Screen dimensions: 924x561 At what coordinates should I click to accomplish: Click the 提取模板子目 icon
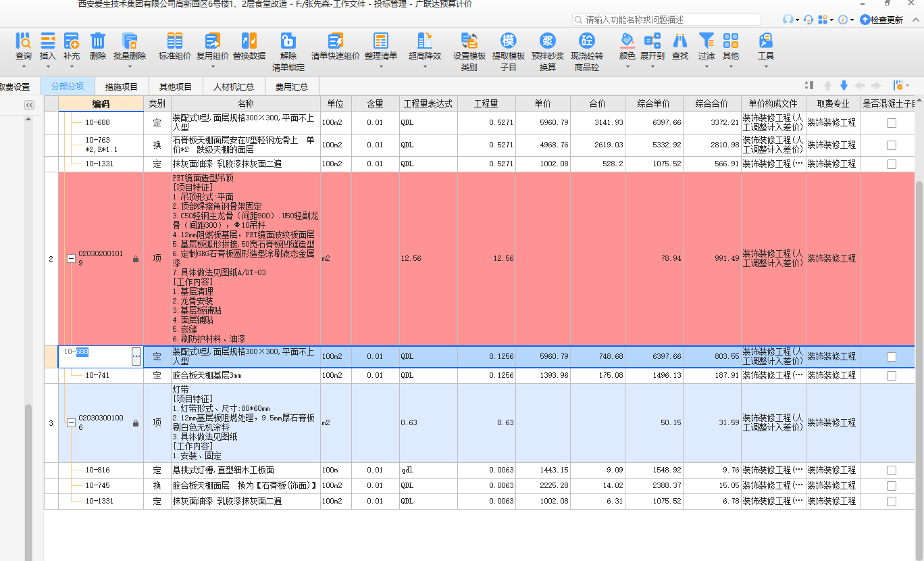(x=509, y=41)
